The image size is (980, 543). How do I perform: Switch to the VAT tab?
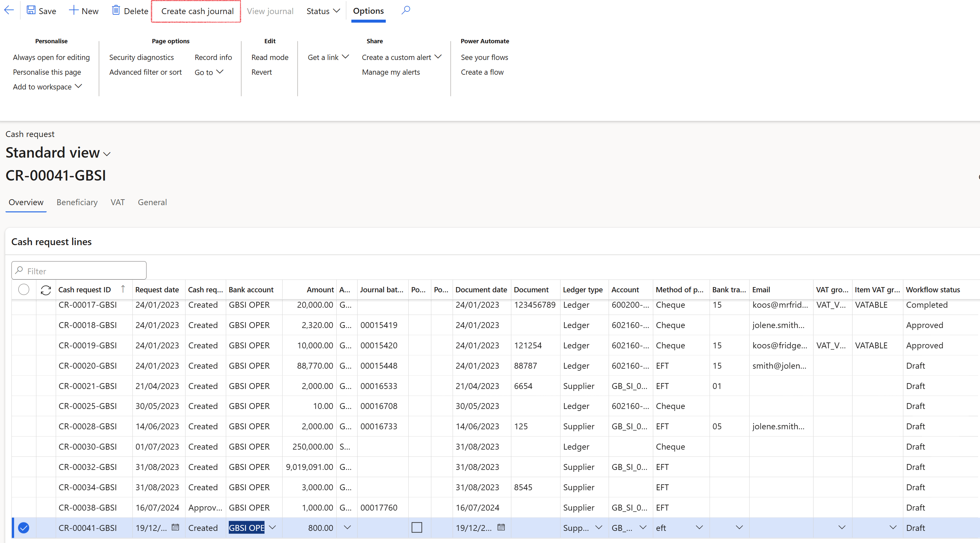coord(118,202)
